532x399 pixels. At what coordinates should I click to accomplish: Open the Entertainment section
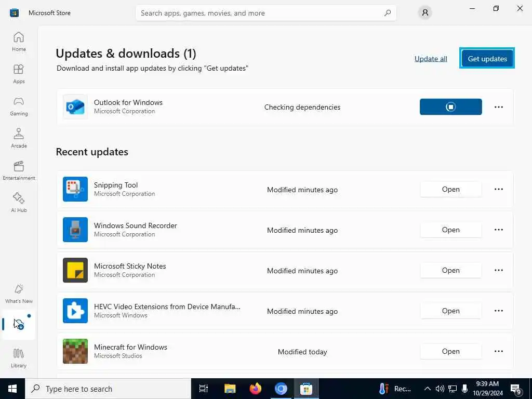(19, 170)
